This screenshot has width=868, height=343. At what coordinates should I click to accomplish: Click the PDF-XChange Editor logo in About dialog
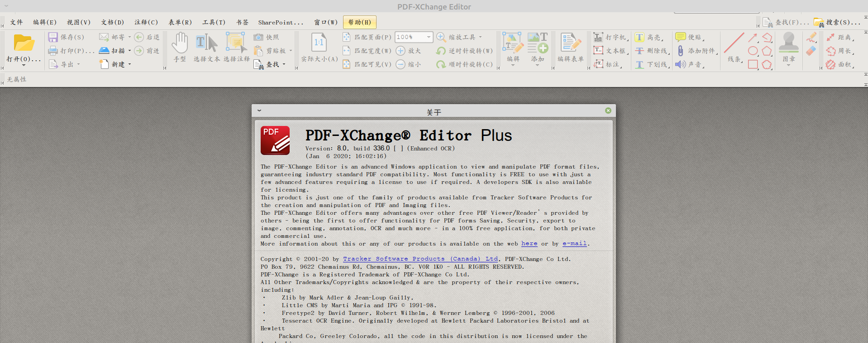pyautogui.click(x=275, y=140)
